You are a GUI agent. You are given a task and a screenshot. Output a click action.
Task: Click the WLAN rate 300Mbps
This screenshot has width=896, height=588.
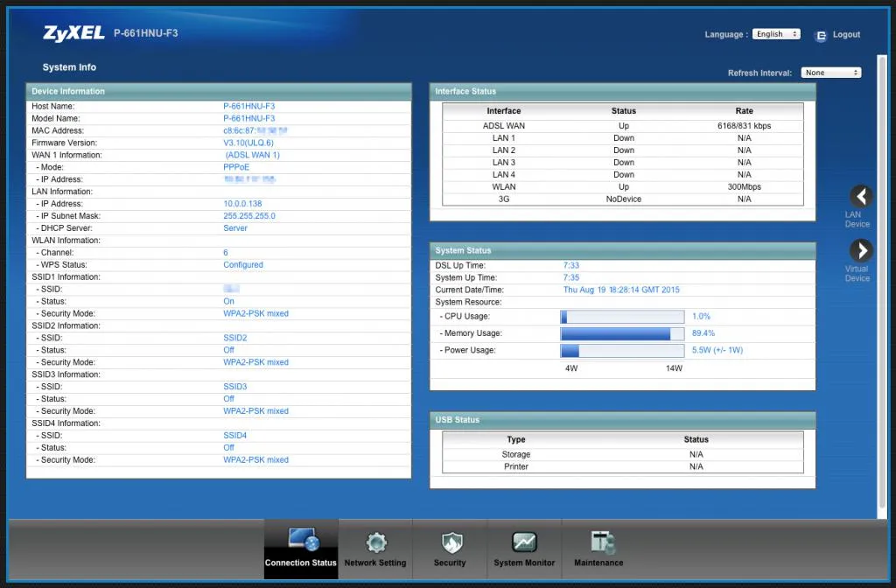pyautogui.click(x=744, y=187)
